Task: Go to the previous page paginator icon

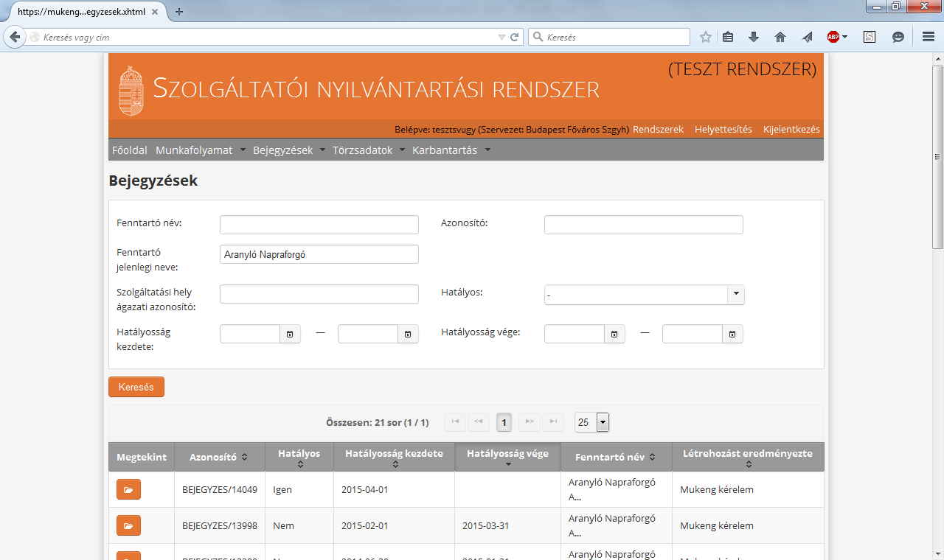Action: click(479, 421)
